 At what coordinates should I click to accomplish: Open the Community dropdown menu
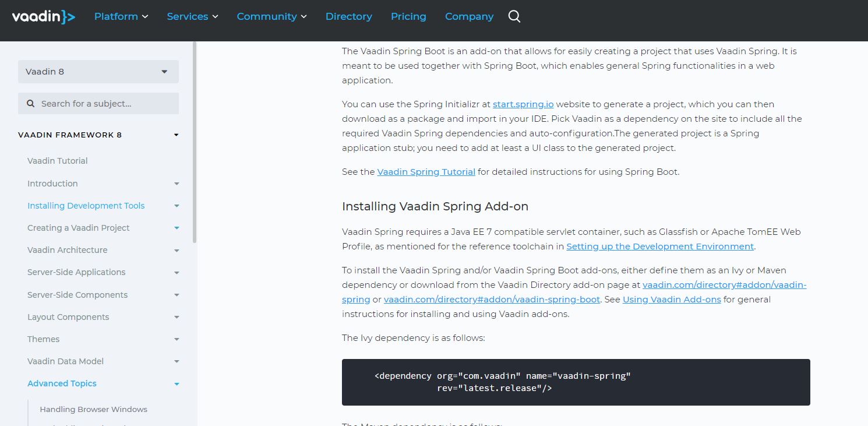271,16
